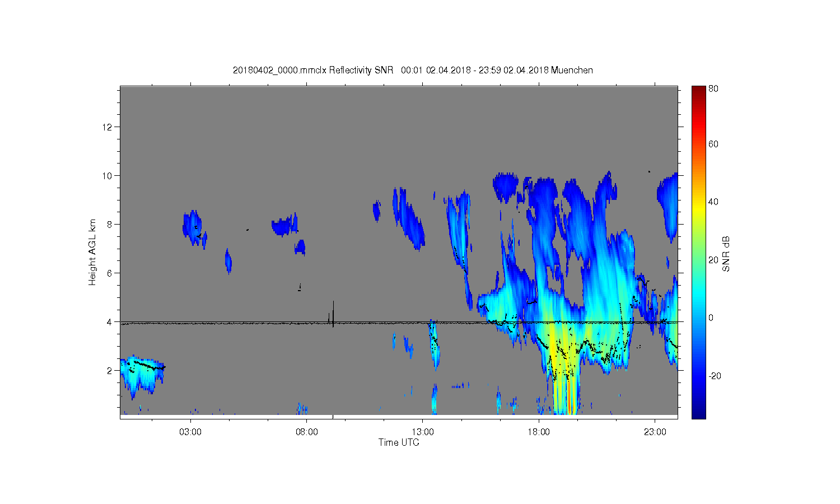Click the colorbar value 80
Screen dimensions: 840x504
[x=713, y=88]
